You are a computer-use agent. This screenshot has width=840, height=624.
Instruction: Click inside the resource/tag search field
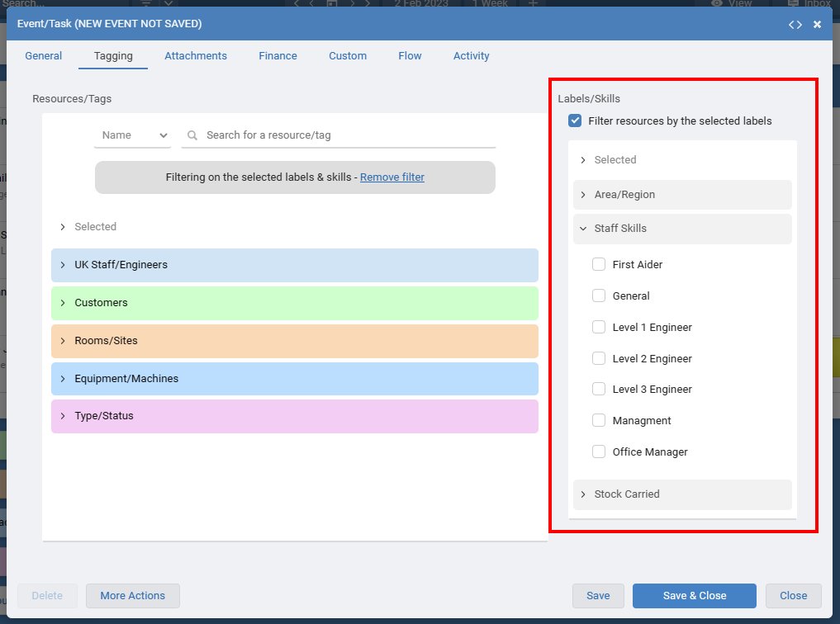330,135
